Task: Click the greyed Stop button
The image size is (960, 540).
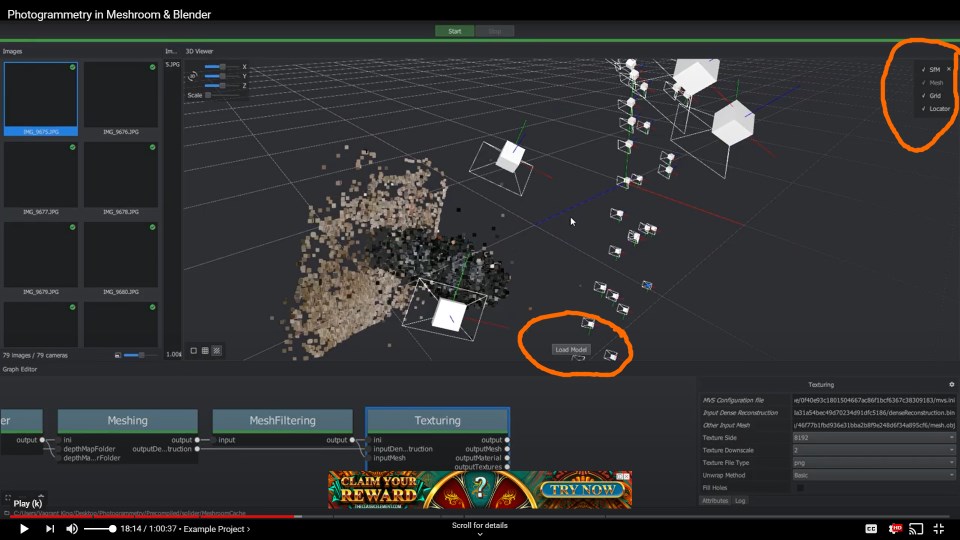Action: tap(495, 31)
